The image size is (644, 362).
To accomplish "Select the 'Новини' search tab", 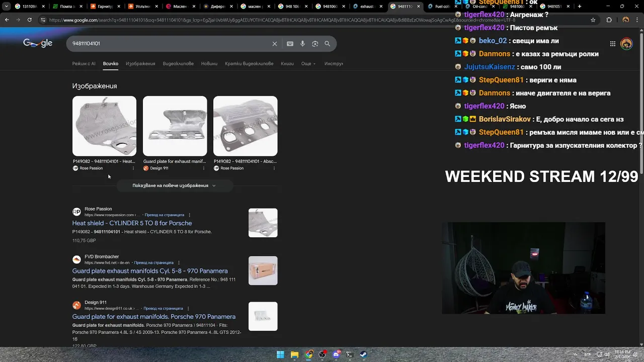I will 209,64.
